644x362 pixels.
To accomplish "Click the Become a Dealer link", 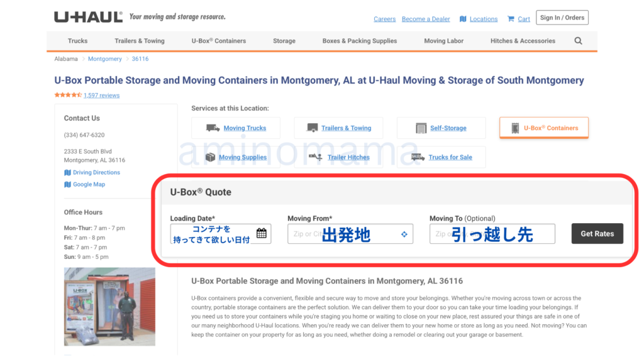I will pos(426,19).
